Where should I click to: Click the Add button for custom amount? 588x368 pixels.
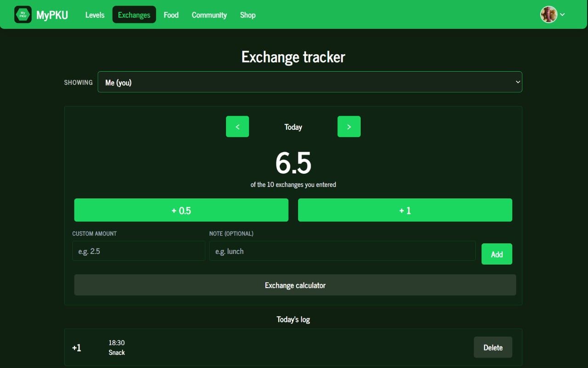point(497,254)
